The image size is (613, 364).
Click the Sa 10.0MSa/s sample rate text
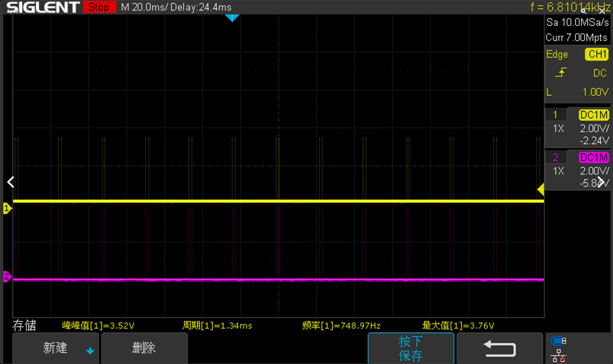tap(577, 22)
